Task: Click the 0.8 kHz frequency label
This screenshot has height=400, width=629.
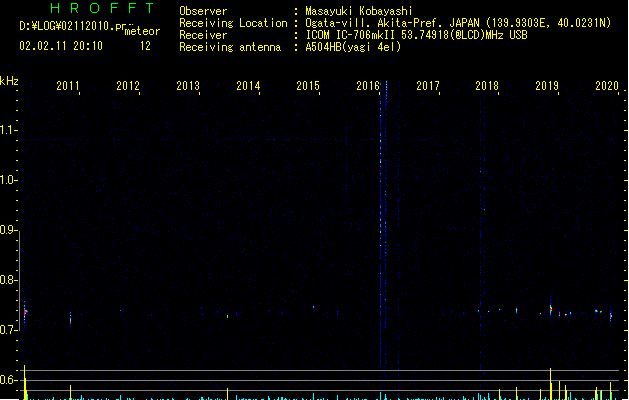Action: click(8, 280)
